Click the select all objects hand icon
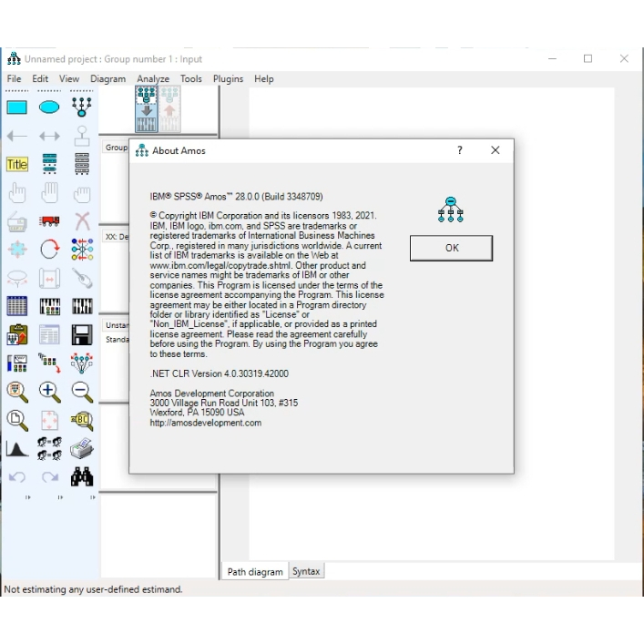Image resolution: width=644 pixels, height=644 pixels. pos(49,192)
